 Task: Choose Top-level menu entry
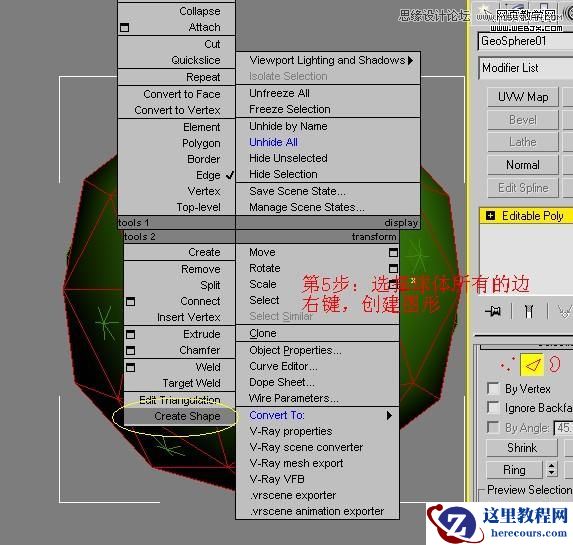click(x=198, y=207)
